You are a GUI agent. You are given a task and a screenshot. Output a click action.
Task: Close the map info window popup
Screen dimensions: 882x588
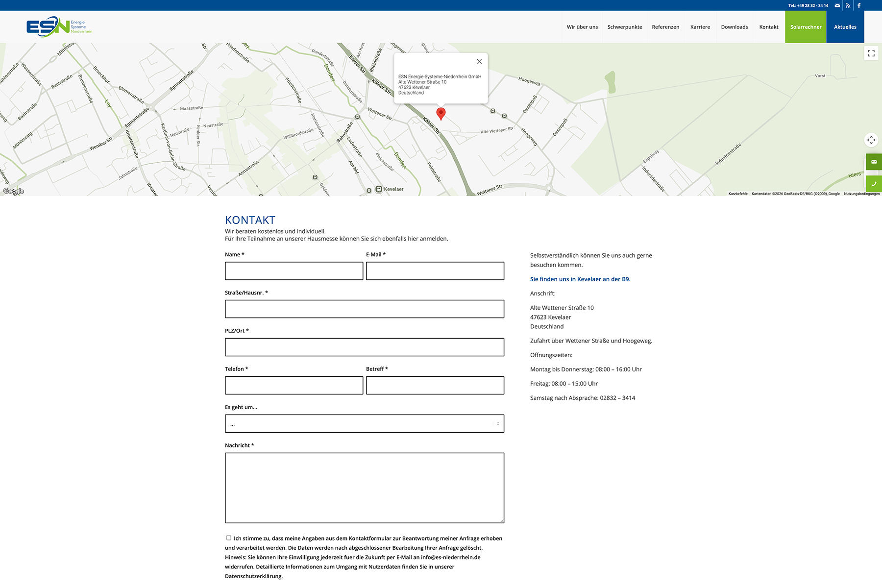coord(479,61)
